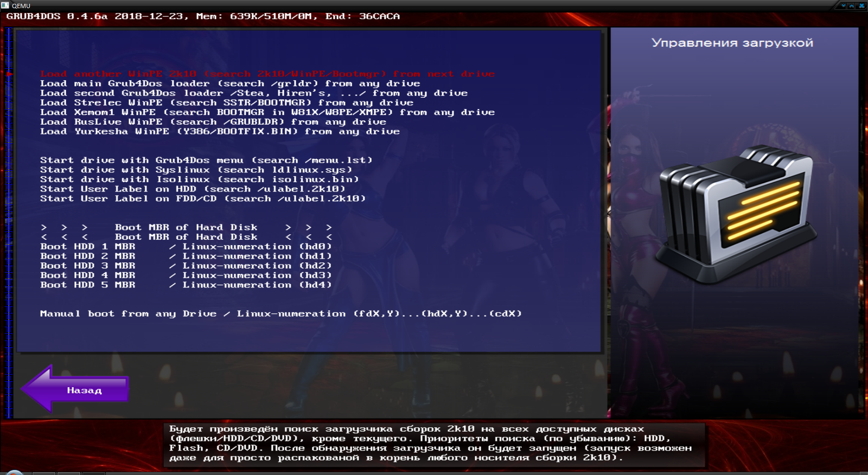Start drive with Grub4Dos menu
Image resolution: width=868 pixels, height=475 pixels.
[206, 161]
